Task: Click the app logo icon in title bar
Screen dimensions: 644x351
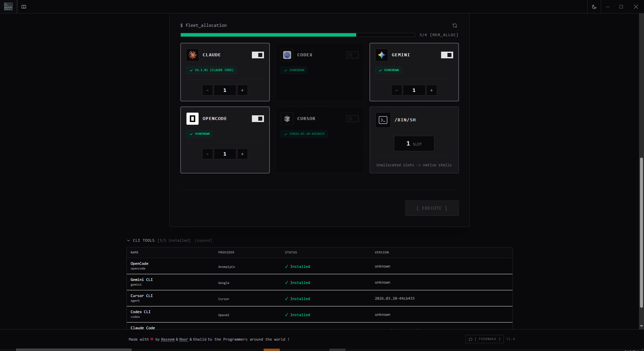Action: (x=8, y=6)
